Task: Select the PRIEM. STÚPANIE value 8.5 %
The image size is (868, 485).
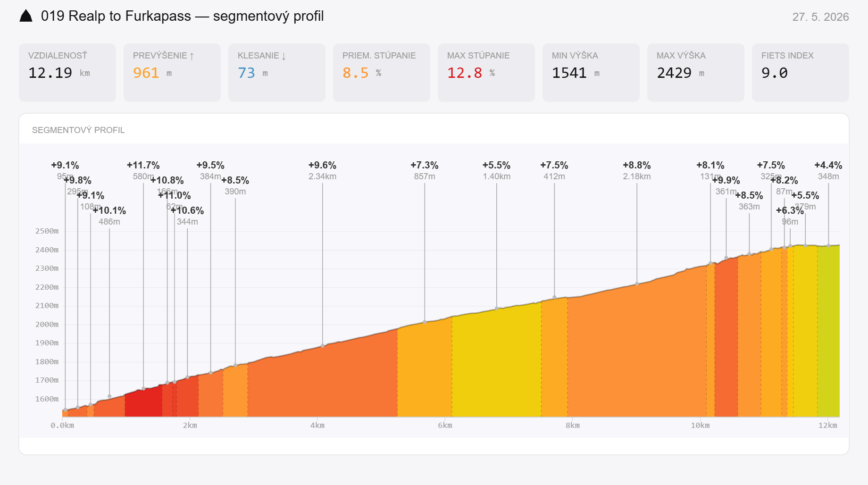Action: 362,73
